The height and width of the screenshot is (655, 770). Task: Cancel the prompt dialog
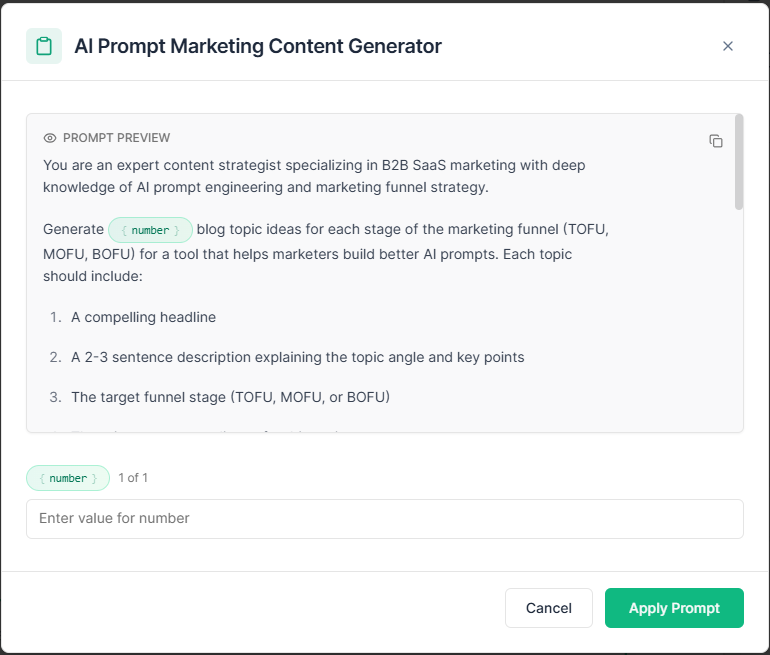(549, 608)
